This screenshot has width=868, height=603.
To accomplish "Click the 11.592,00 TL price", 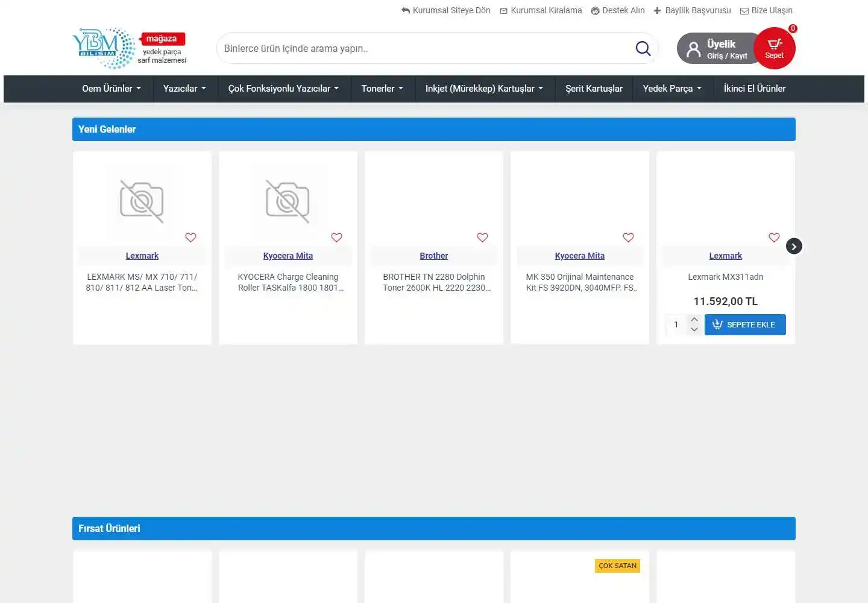I will coord(726,301).
